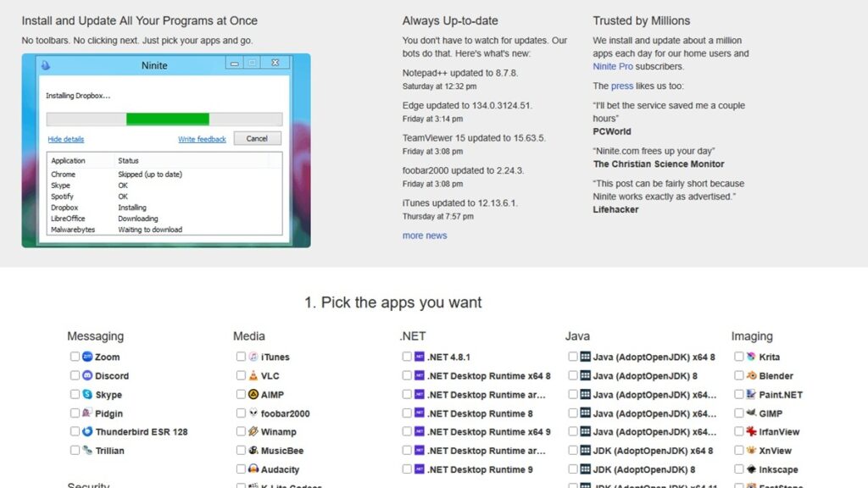The image size is (868, 488).
Task: Click the green installer progress bar
Action: click(x=168, y=119)
